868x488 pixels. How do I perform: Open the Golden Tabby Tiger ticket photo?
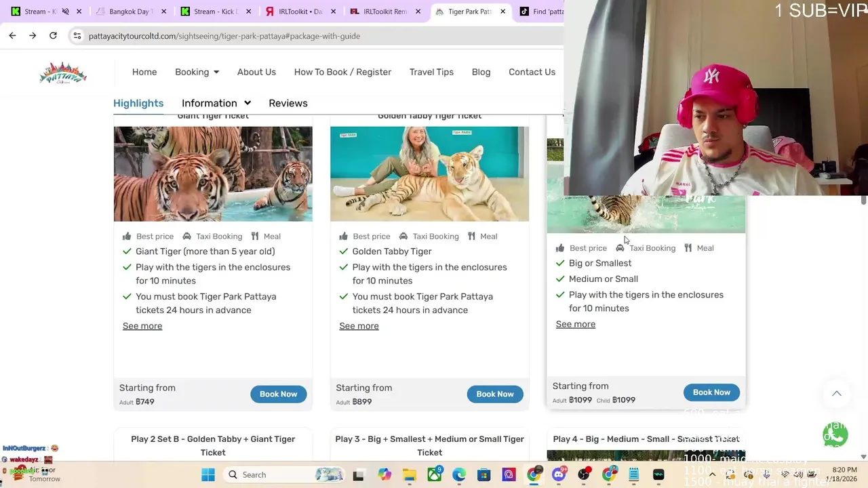pyautogui.click(x=429, y=174)
